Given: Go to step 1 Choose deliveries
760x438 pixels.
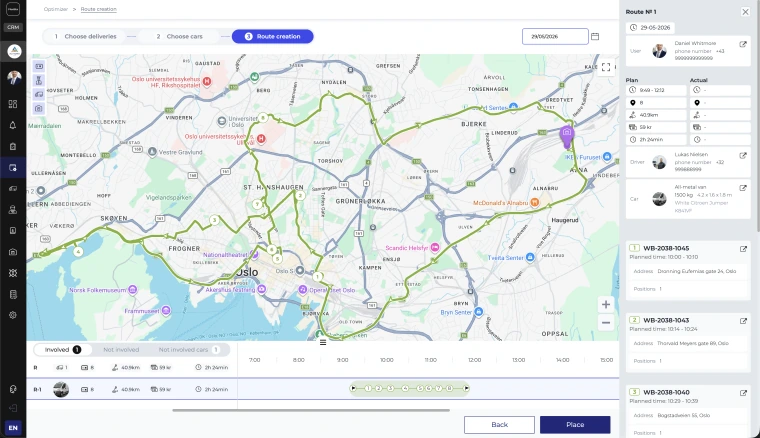Looking at the screenshot, I should click(85, 36).
